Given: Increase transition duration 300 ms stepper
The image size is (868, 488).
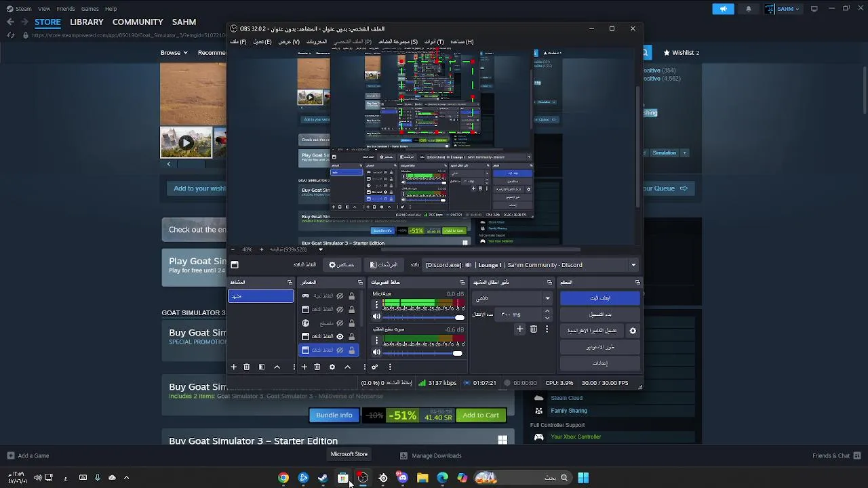Looking at the screenshot, I should tap(547, 311).
